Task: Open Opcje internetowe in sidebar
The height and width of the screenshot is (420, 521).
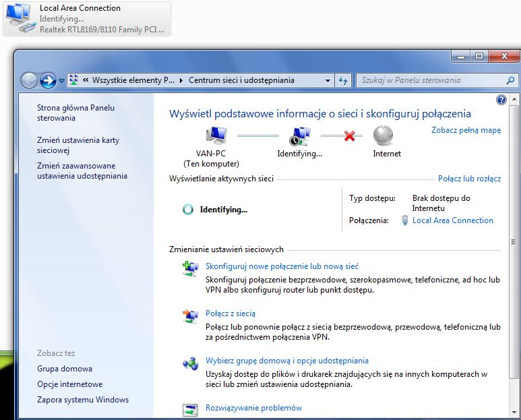Action: [70, 384]
